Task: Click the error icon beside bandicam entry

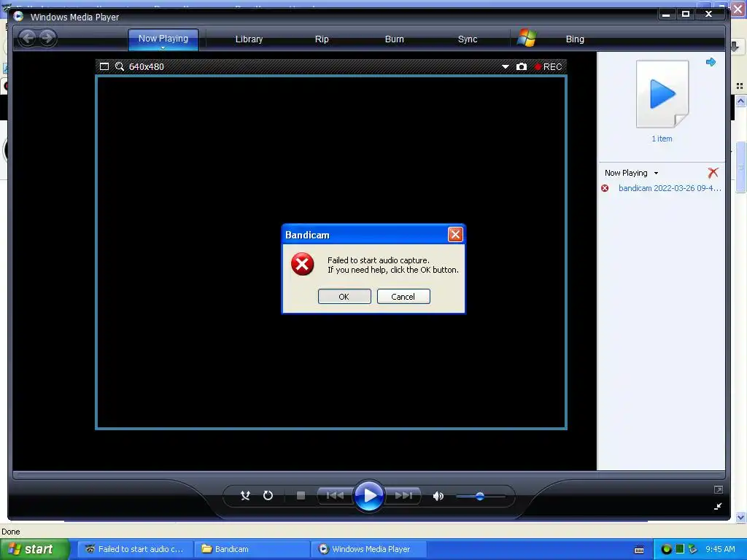Action: [605, 188]
